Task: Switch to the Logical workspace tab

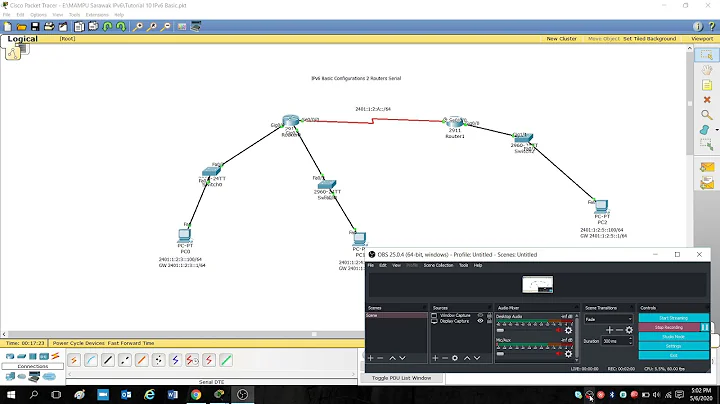Action: [x=22, y=39]
